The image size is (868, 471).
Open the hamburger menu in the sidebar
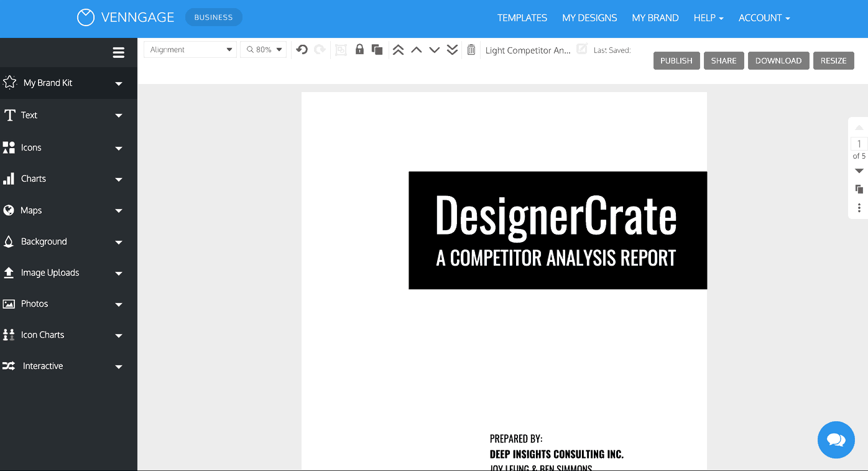coord(119,53)
